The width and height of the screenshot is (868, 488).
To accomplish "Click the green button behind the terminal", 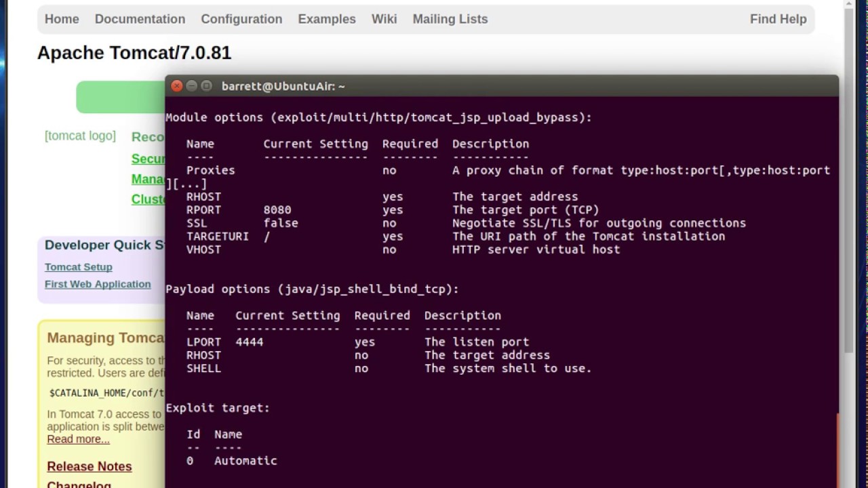I will click(120, 97).
